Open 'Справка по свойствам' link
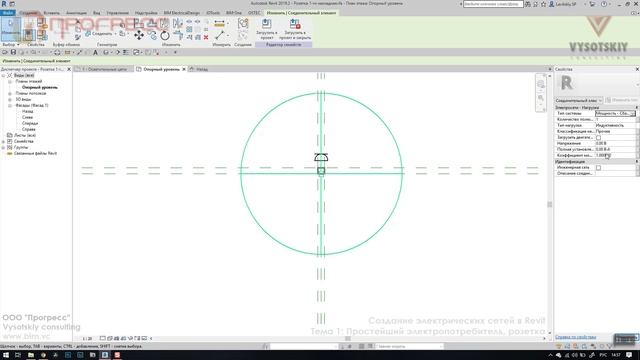 pos(576,337)
